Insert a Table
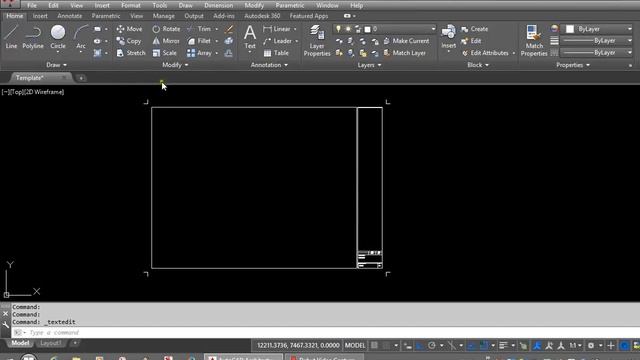This screenshot has height=360, width=640. click(276, 53)
